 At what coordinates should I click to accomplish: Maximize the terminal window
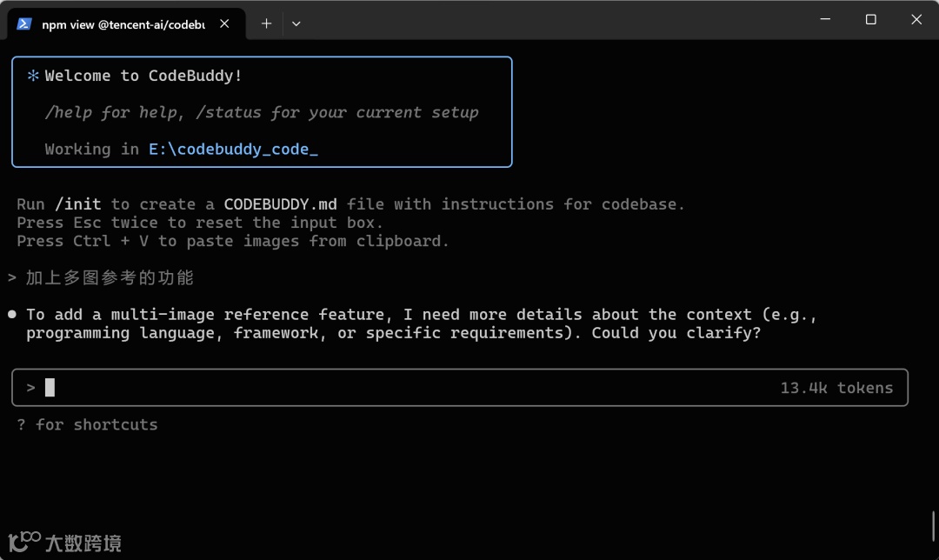(870, 19)
